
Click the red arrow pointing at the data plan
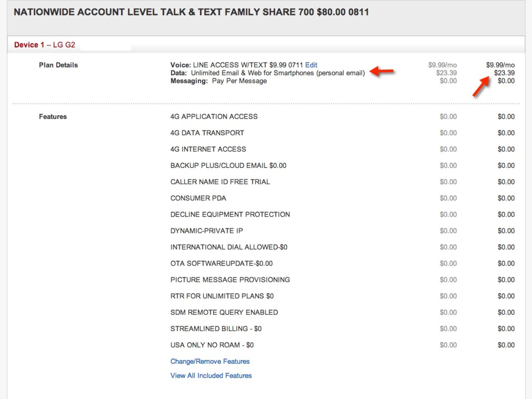[382, 71]
